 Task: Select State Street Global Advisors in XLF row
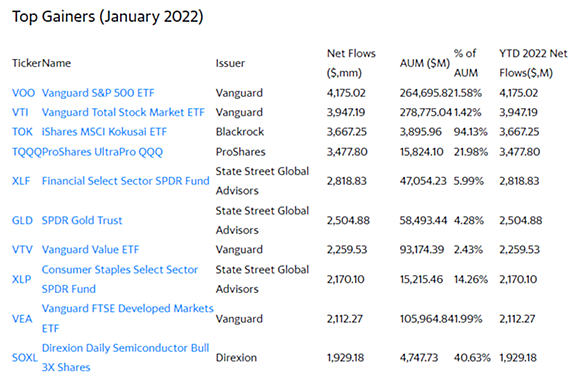[262, 181]
